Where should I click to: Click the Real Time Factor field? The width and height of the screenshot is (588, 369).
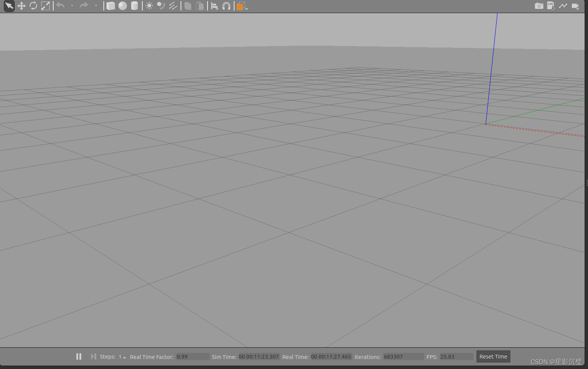click(193, 357)
